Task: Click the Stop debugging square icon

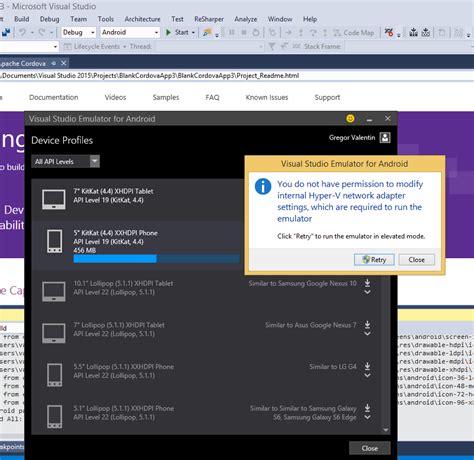Action: pos(244,32)
